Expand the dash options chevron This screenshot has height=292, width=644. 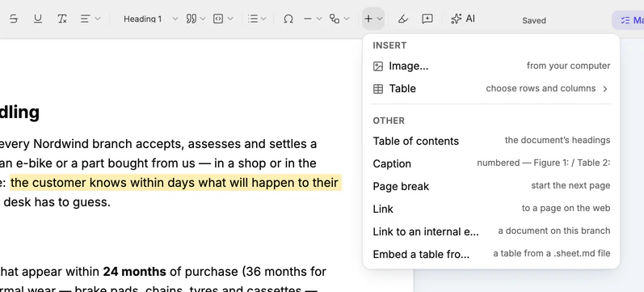318,19
